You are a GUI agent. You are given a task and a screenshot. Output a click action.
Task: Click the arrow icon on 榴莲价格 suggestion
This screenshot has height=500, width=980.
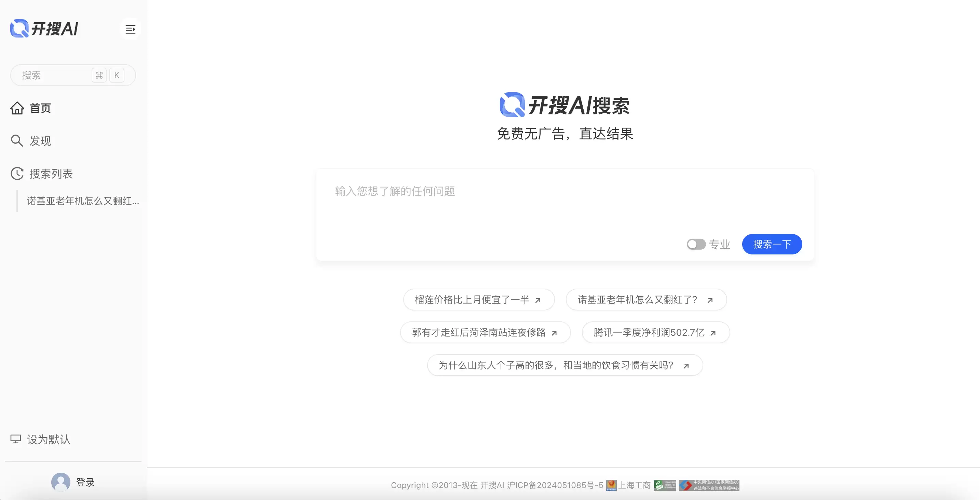click(x=538, y=301)
